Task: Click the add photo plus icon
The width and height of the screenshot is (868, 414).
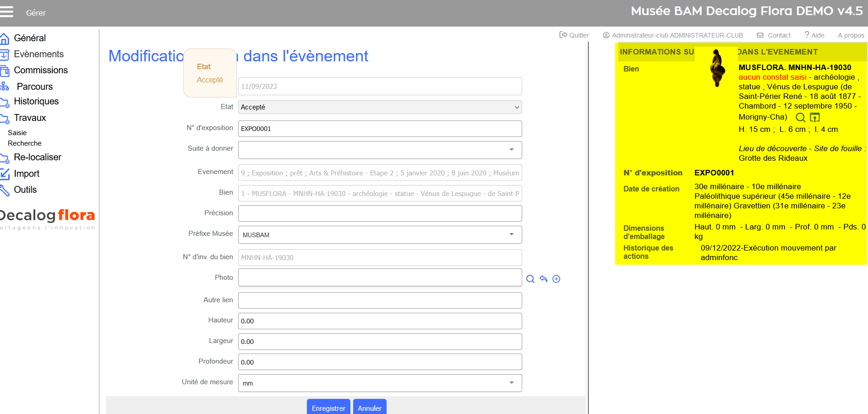Action: tap(556, 279)
